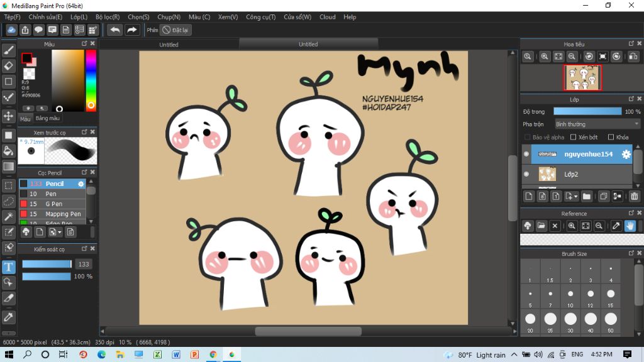The image size is (644, 362).
Task: Click the taskbar search icon
Action: [x=27, y=354]
